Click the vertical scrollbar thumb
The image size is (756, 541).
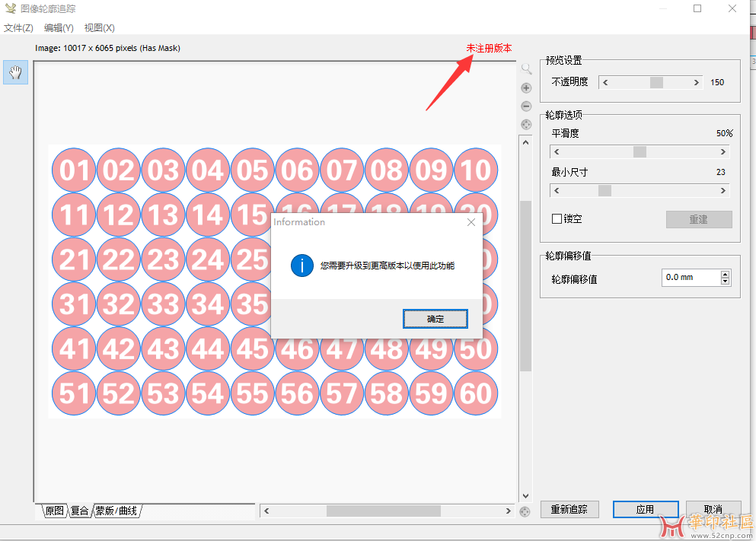525,286
